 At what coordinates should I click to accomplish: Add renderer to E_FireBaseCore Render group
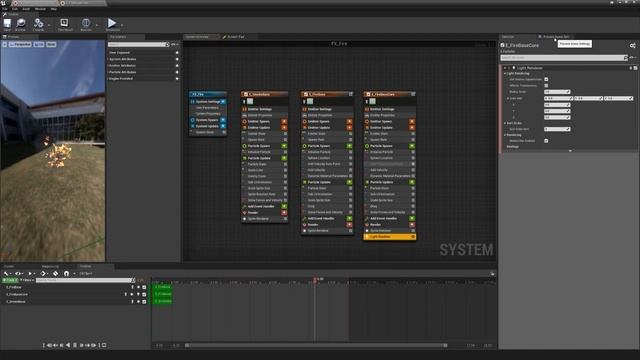[412, 224]
